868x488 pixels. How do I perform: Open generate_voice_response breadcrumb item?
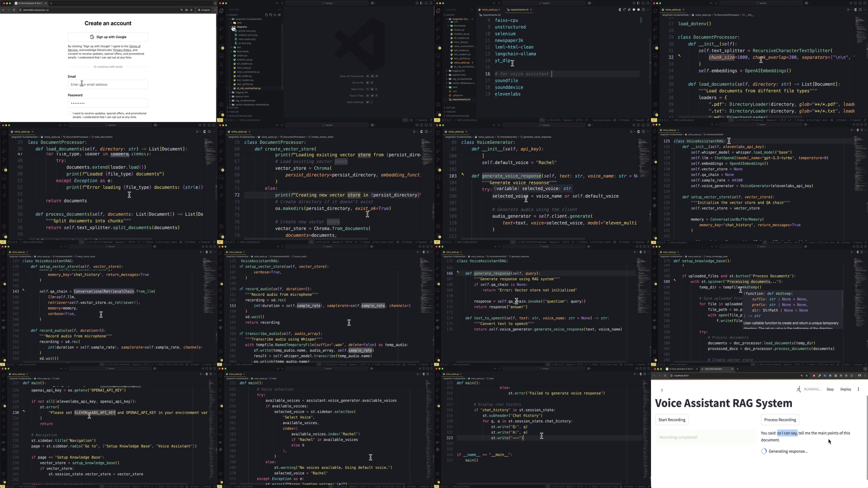(536, 137)
